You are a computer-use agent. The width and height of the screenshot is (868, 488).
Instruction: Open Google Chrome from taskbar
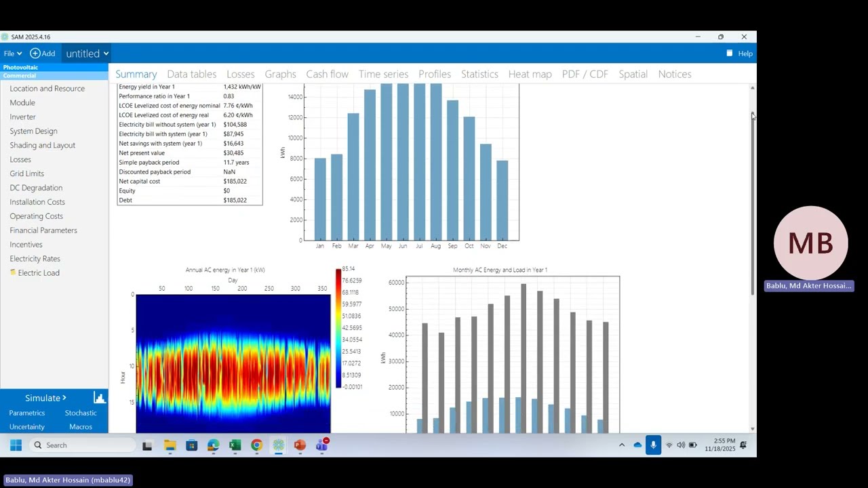pyautogui.click(x=256, y=445)
